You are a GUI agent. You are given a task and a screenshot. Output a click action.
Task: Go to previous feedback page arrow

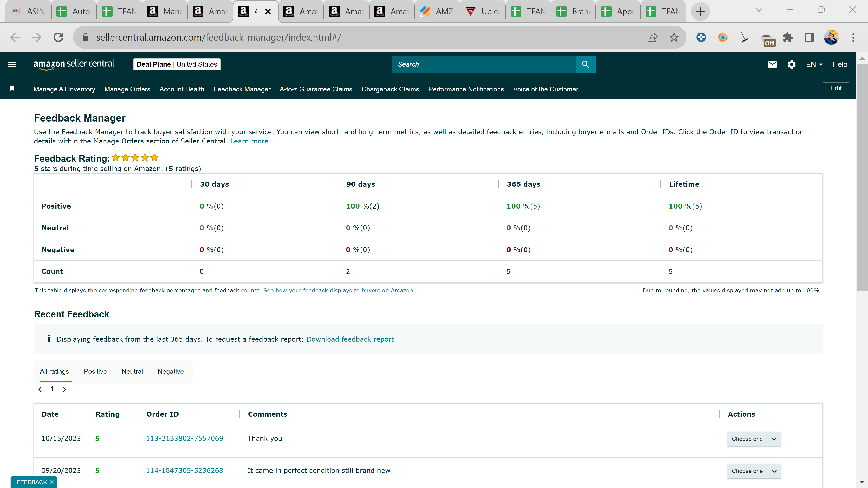point(40,389)
